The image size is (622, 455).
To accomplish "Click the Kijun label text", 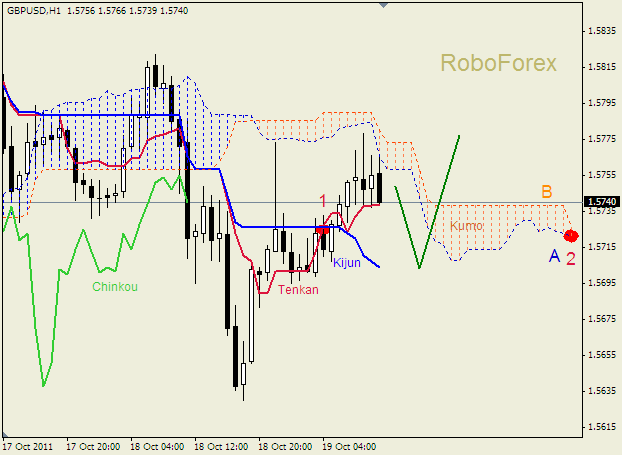I will click(x=347, y=263).
